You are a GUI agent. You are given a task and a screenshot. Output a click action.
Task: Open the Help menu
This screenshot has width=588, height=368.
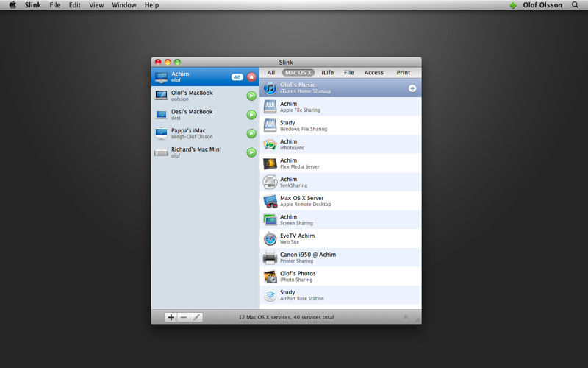[152, 5]
